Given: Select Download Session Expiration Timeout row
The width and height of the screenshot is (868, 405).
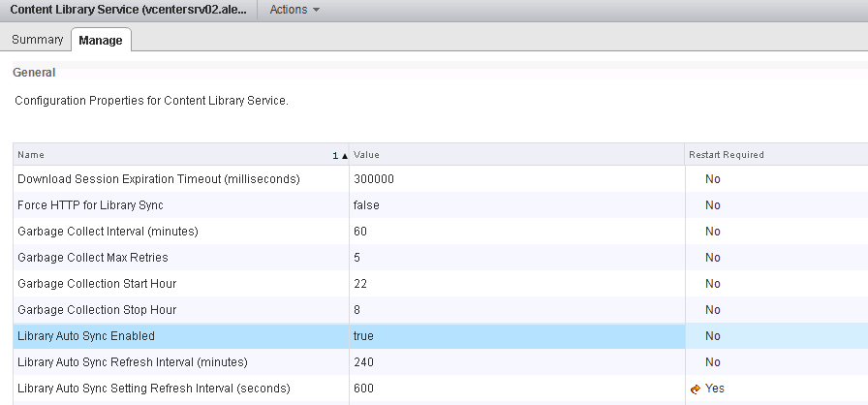Looking at the screenshot, I should click(159, 179).
